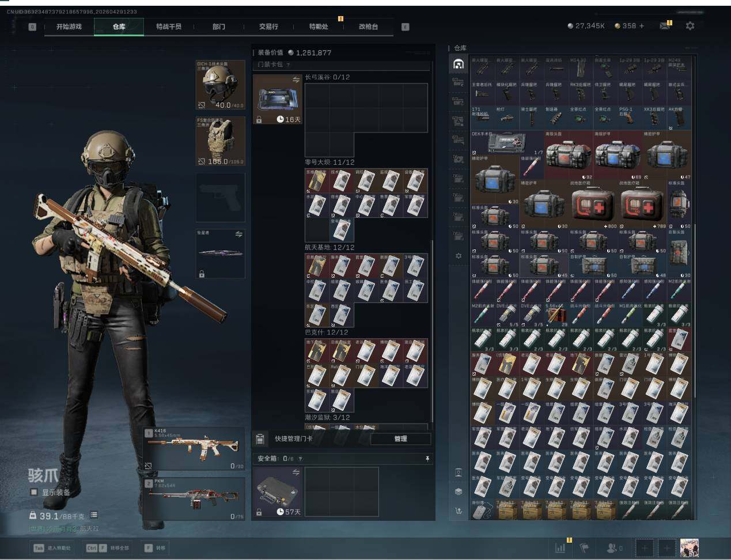Open warehouse sidebar settings gear
Screen dimensions: 731x560
click(x=459, y=255)
